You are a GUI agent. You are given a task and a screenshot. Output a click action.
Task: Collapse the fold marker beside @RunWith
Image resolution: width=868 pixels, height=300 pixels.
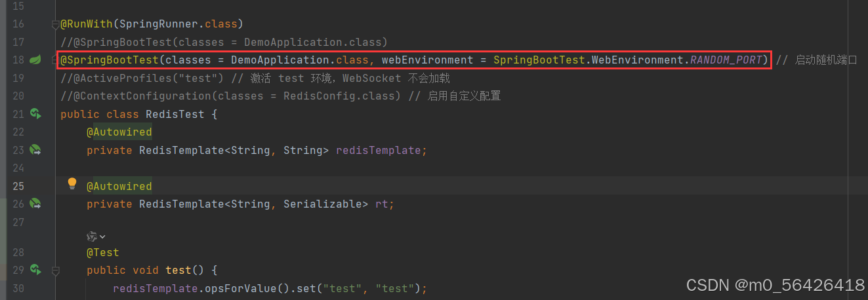55,25
